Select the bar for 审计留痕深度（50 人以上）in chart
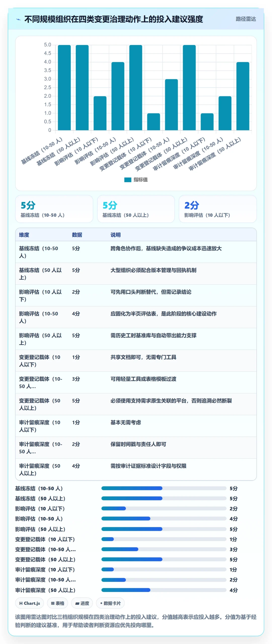Image resolution: width=272 pixels, height=644 pixels. point(243,96)
